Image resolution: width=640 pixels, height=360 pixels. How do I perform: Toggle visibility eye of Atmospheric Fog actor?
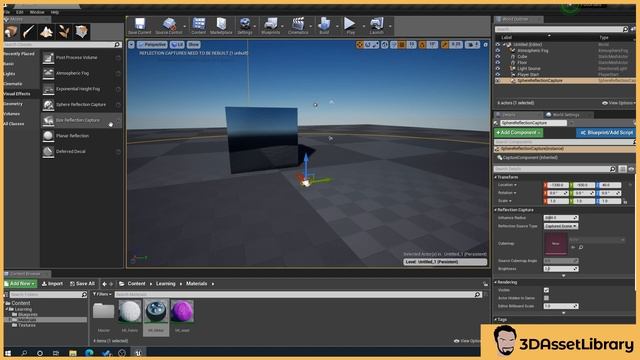click(x=498, y=51)
